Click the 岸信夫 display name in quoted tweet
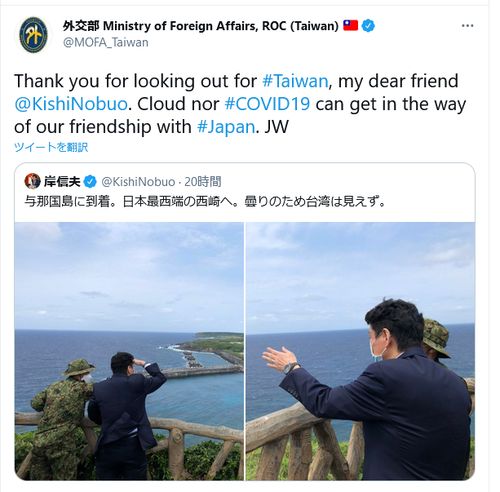 point(62,182)
